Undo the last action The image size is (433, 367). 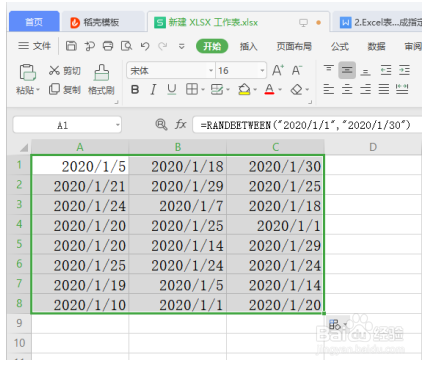145,46
